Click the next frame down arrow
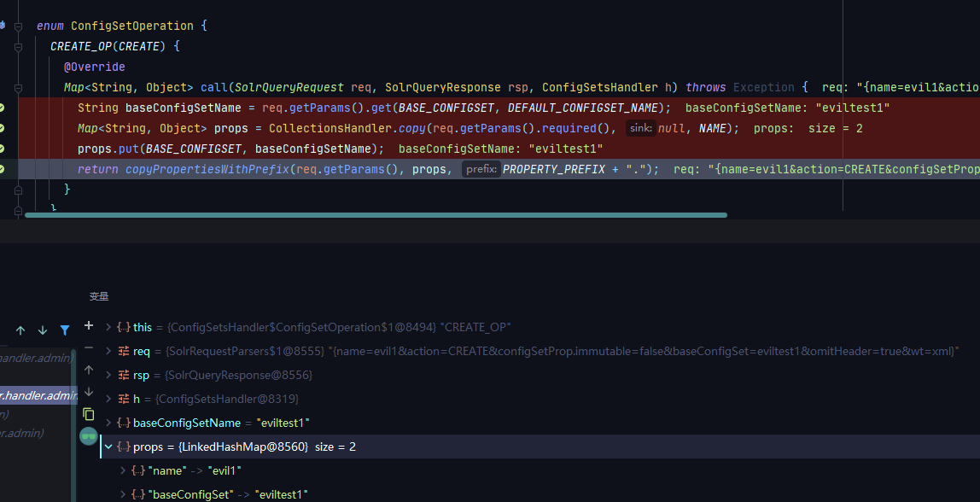 (43, 330)
